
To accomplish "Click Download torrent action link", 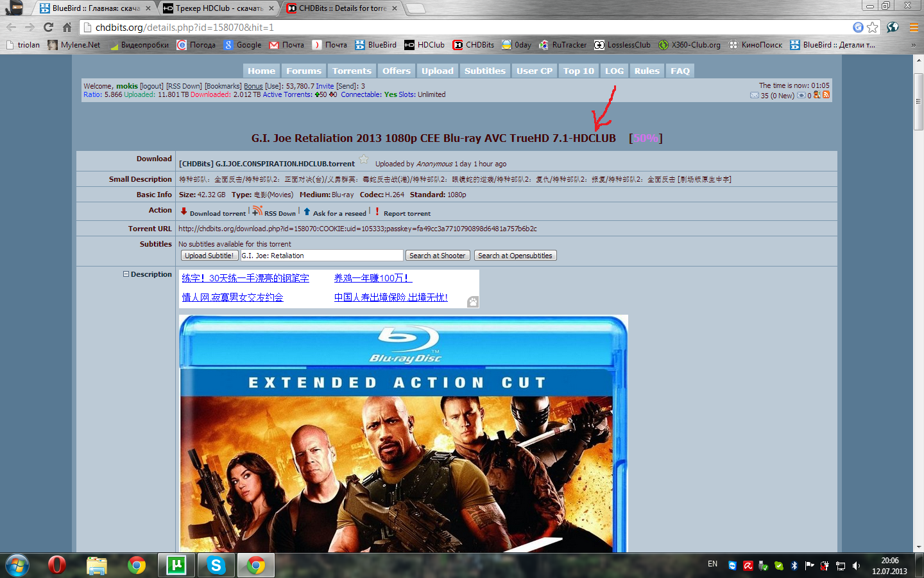I will pos(213,213).
